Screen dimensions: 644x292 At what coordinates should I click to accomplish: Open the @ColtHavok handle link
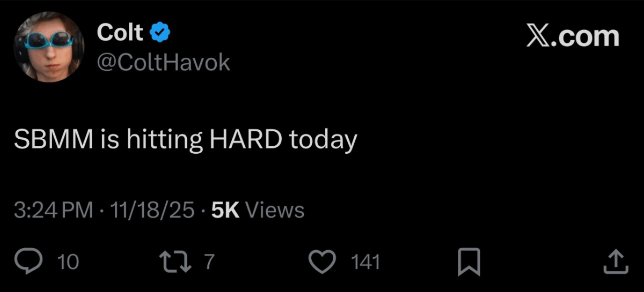click(x=163, y=63)
